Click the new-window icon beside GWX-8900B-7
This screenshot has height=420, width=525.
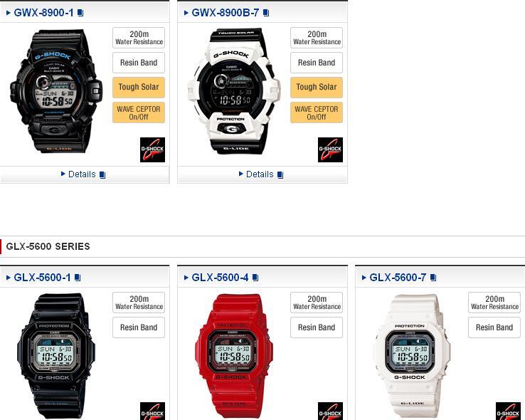tap(266, 13)
